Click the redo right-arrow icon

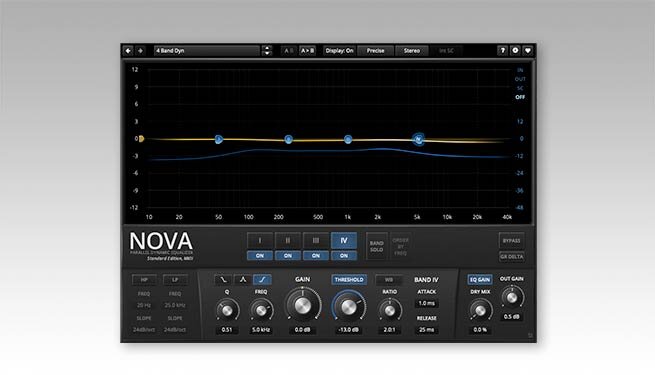pyautogui.click(x=140, y=51)
